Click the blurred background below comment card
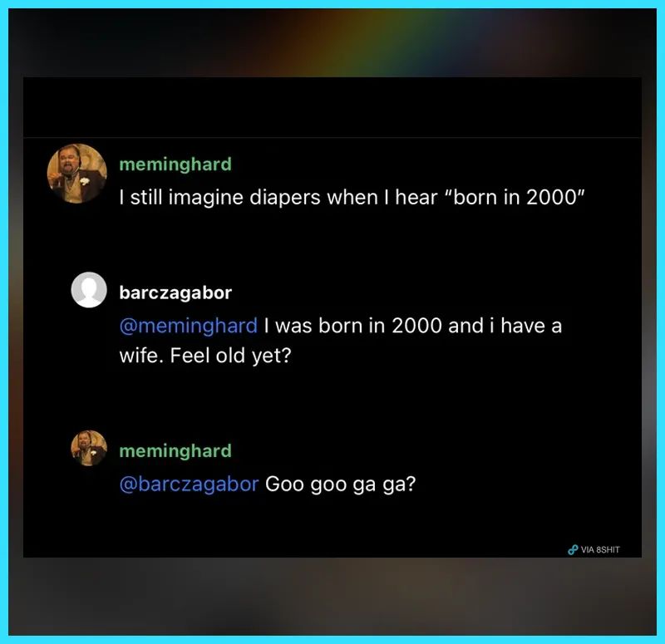 332,596
